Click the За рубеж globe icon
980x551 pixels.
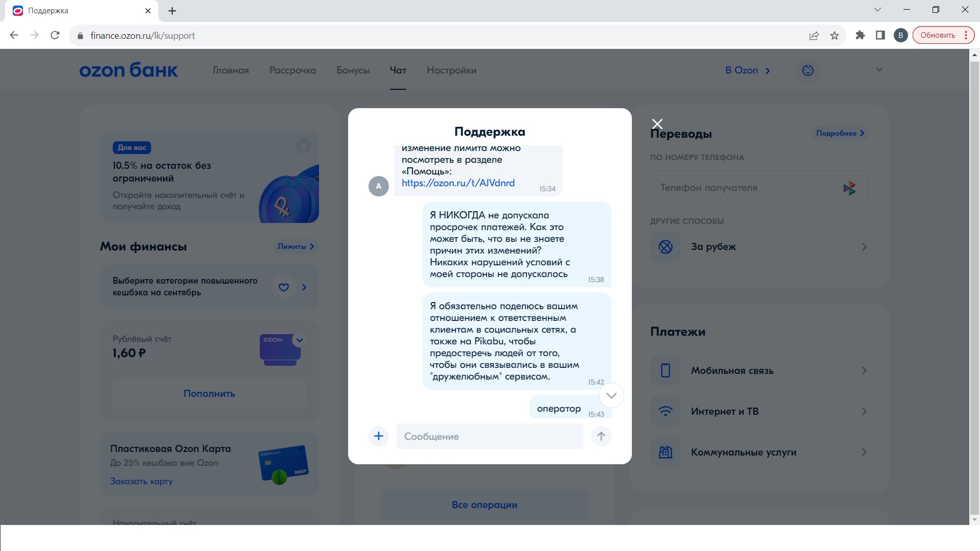click(666, 247)
